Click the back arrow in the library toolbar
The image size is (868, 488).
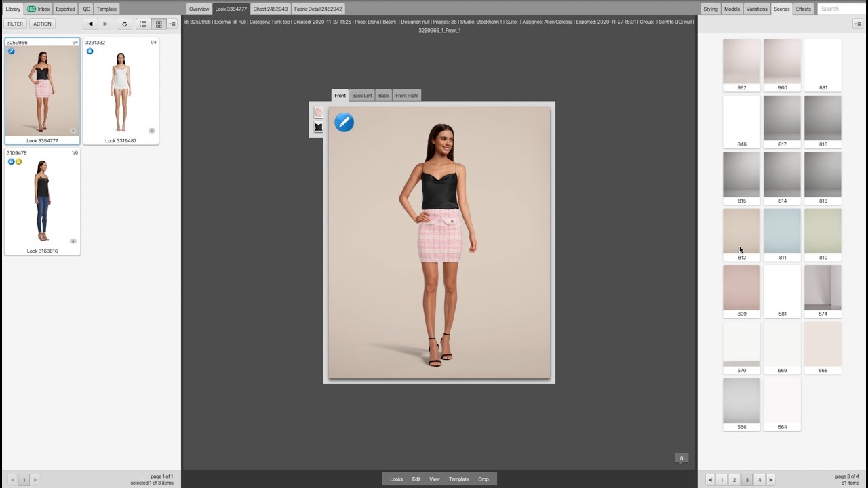(90, 24)
